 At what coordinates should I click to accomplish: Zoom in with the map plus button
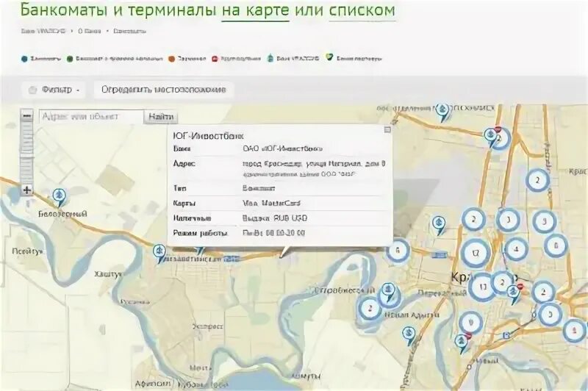click(26, 190)
